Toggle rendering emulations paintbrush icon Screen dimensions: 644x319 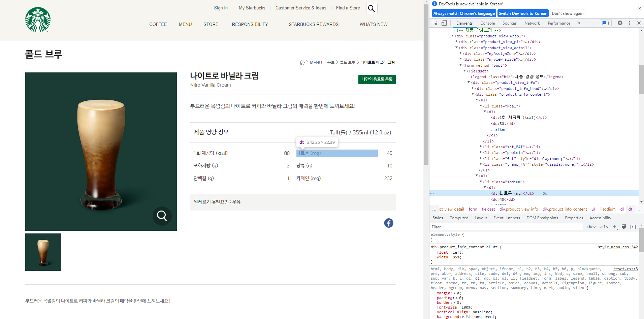click(624, 227)
